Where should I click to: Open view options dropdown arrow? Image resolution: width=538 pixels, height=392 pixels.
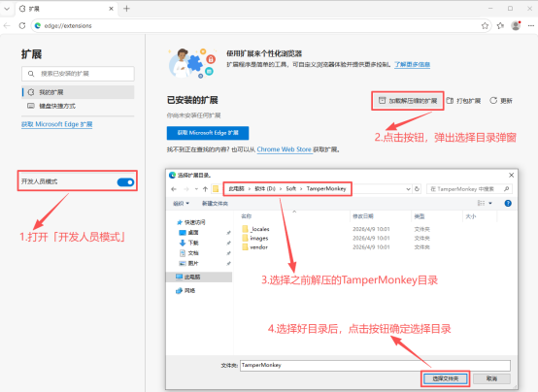coord(490,204)
